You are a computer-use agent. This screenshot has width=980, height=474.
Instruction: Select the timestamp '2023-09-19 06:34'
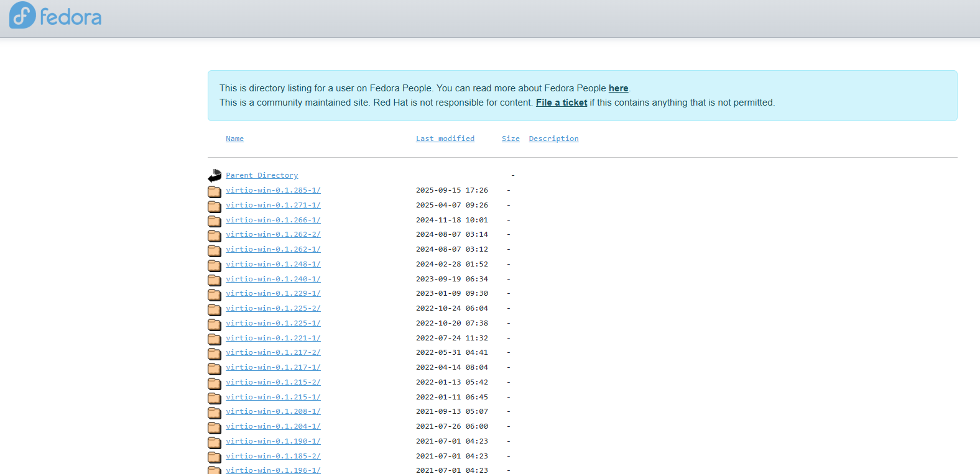click(452, 279)
